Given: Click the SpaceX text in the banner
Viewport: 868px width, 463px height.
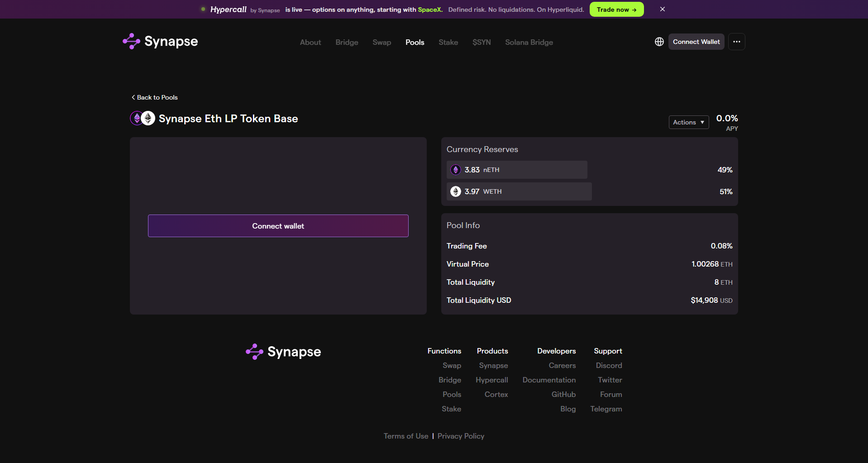Looking at the screenshot, I should (429, 10).
